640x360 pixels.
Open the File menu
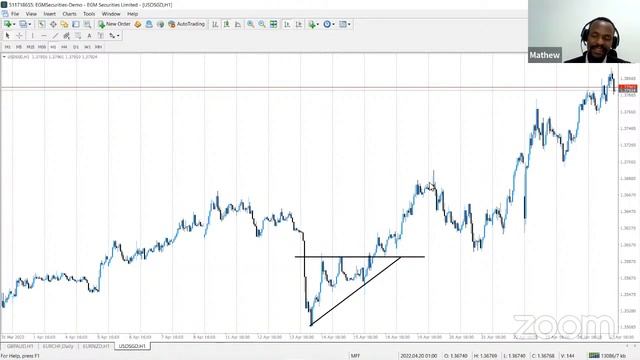point(15,14)
